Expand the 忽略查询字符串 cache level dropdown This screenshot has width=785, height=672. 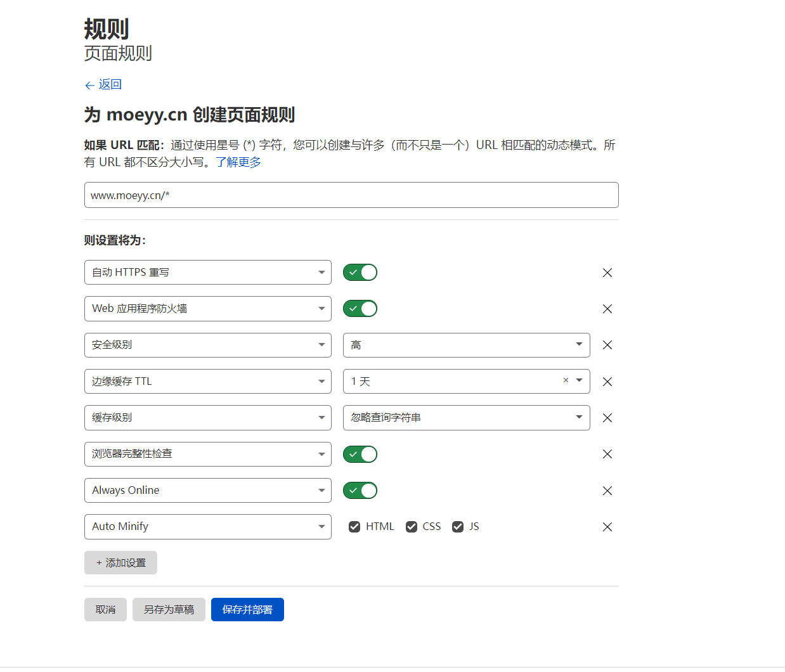point(466,418)
